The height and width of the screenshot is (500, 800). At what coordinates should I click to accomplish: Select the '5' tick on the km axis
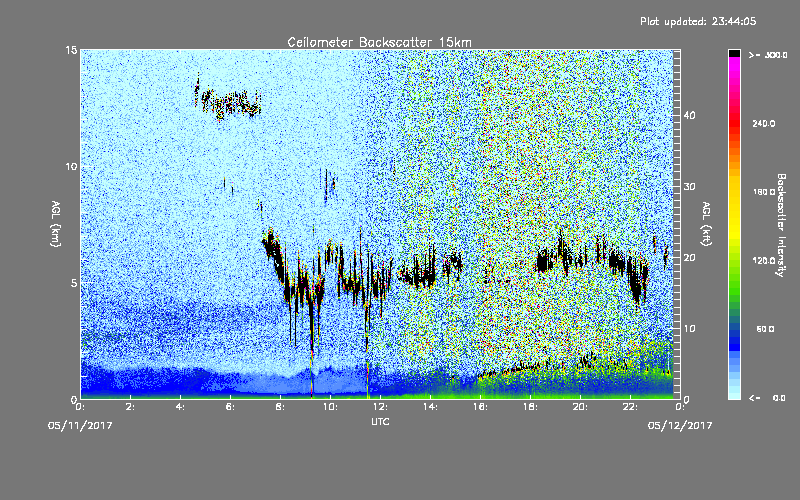tap(73, 283)
